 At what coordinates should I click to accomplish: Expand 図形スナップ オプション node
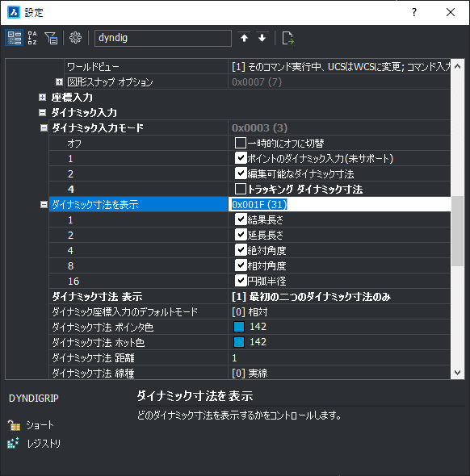tap(59, 82)
